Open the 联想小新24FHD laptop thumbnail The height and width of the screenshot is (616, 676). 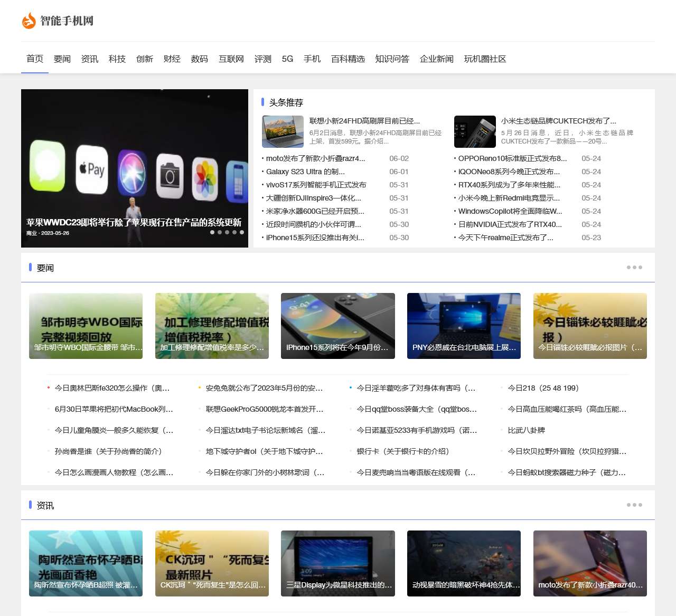283,131
